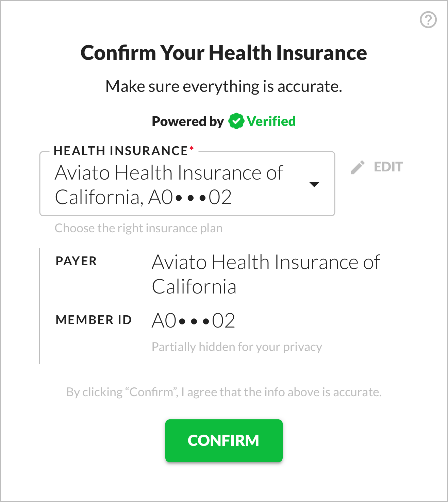Click the 'Choose the right insurance plan' hint
This screenshot has height=502, width=448.
point(138,228)
